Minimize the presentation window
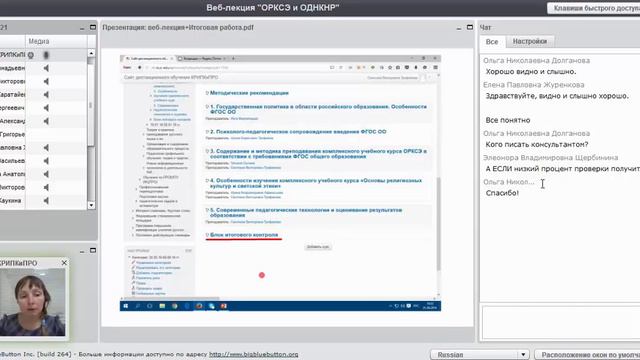This screenshot has width=640, height=360. (459, 27)
